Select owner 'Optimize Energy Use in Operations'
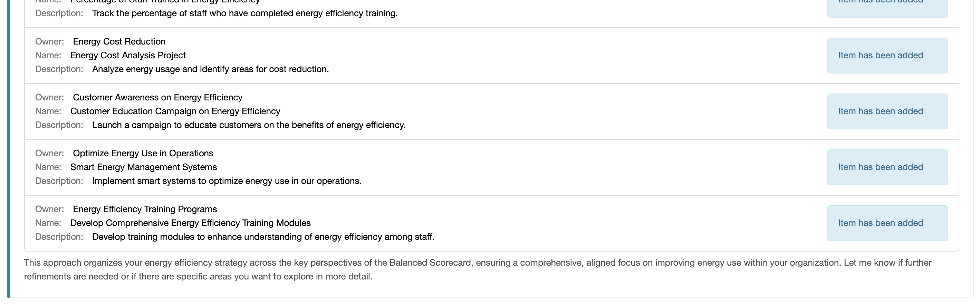The height and width of the screenshot is (305, 980). pos(143,153)
